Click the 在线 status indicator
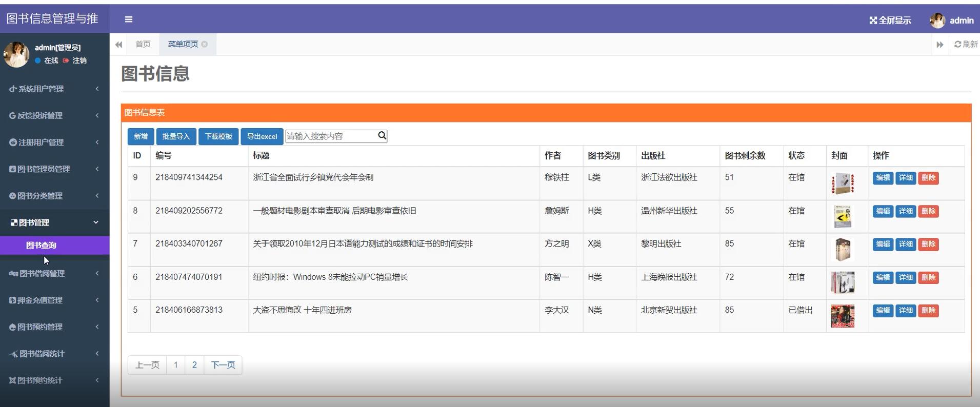 point(47,60)
